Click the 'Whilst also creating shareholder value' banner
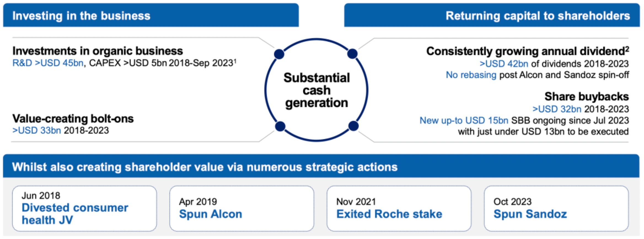Screen dimensions: 644x239 (x=205, y=167)
